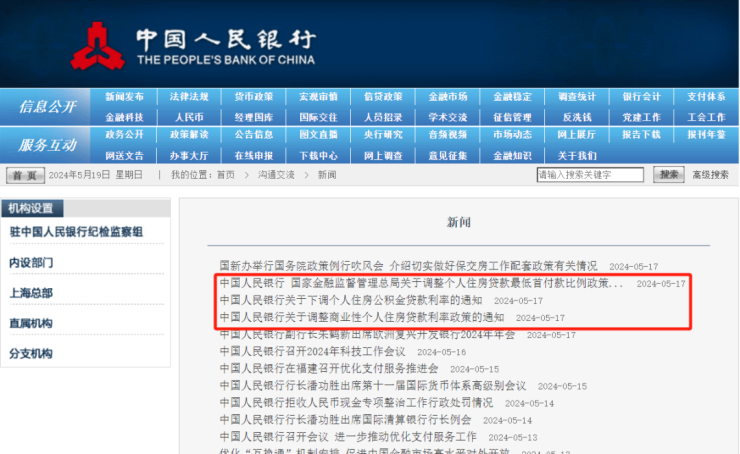Select 办事大厅 in navigation
This screenshot has height=454, width=740.
pyautogui.click(x=189, y=156)
